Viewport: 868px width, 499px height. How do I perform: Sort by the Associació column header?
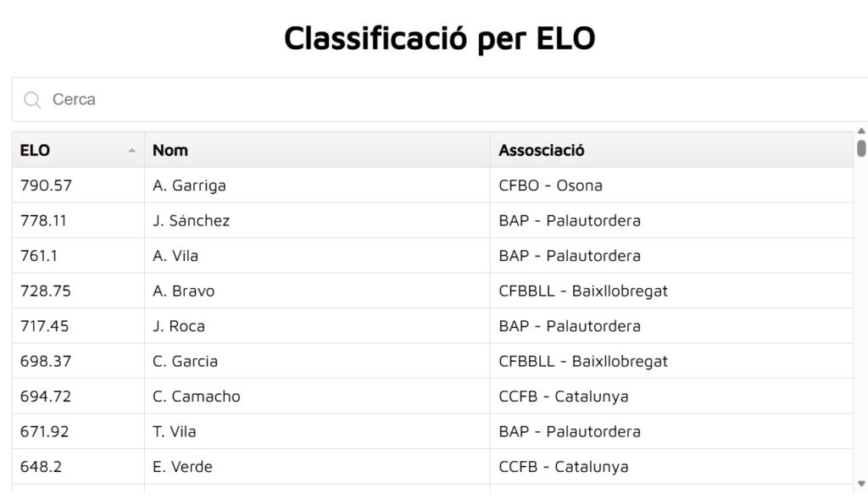(542, 151)
